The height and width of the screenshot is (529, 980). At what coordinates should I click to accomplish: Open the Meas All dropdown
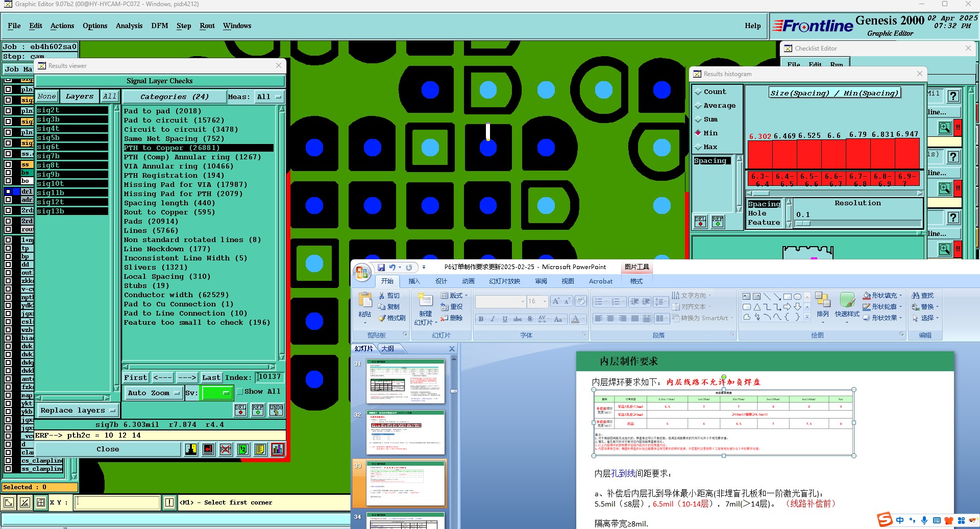point(269,97)
